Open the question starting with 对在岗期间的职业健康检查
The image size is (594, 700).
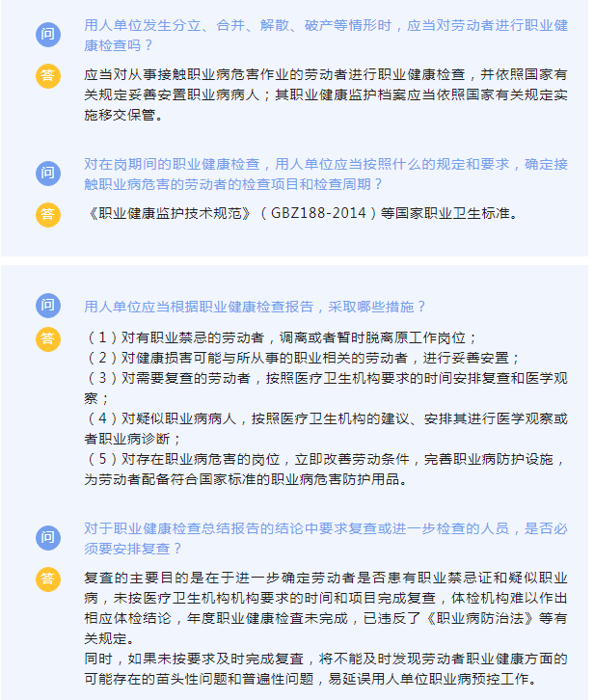point(326,175)
